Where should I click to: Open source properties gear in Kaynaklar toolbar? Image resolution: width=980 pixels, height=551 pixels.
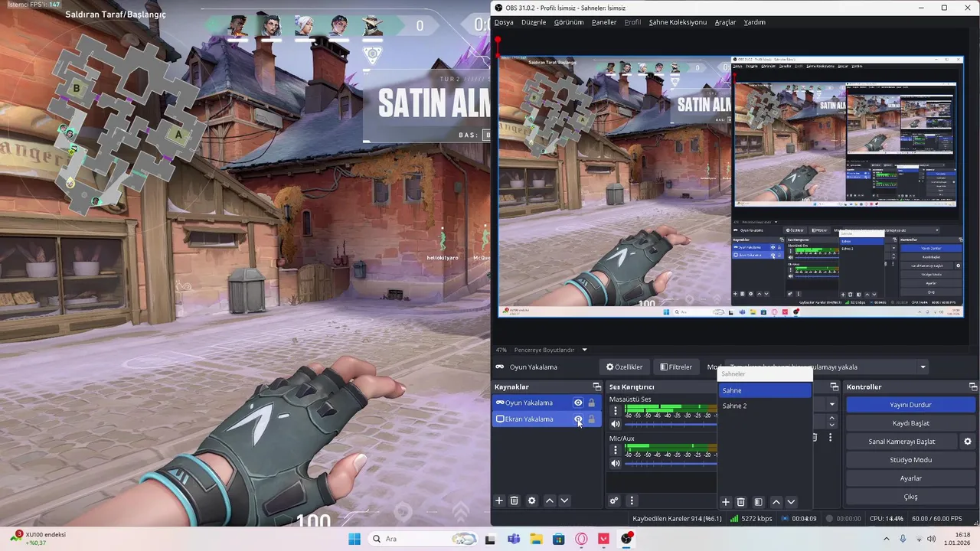click(532, 500)
